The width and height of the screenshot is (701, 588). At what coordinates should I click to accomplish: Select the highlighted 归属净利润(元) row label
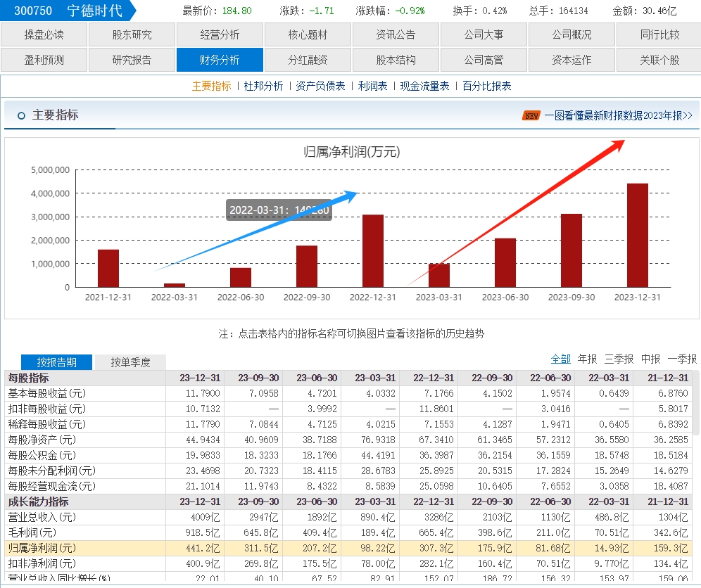point(42,548)
